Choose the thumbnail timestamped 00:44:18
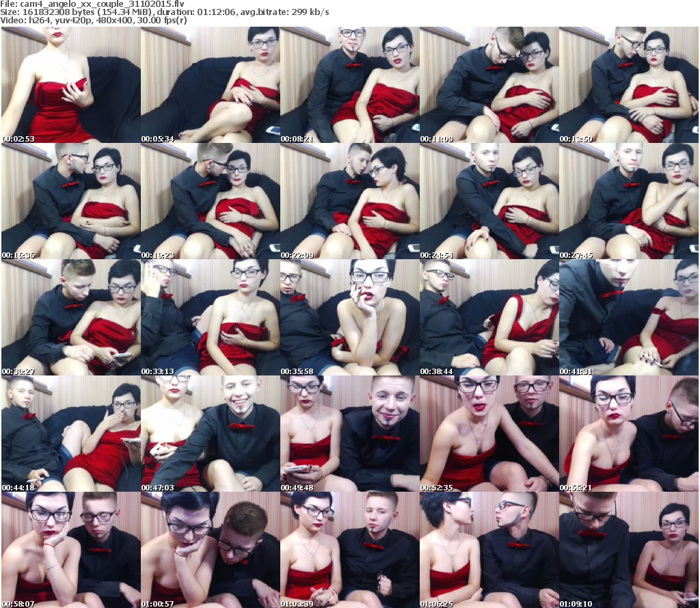This screenshot has height=608, width=700. click(x=70, y=434)
